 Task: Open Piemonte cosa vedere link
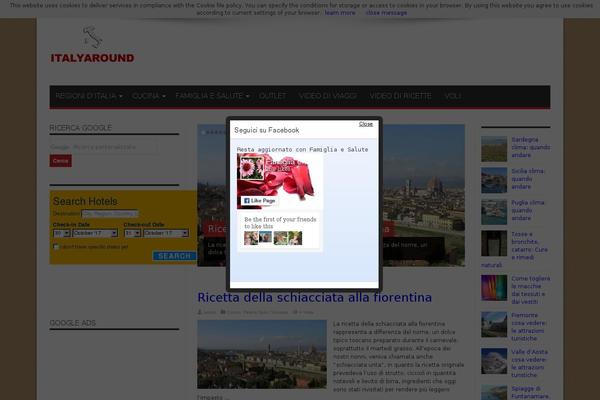pos(529,327)
